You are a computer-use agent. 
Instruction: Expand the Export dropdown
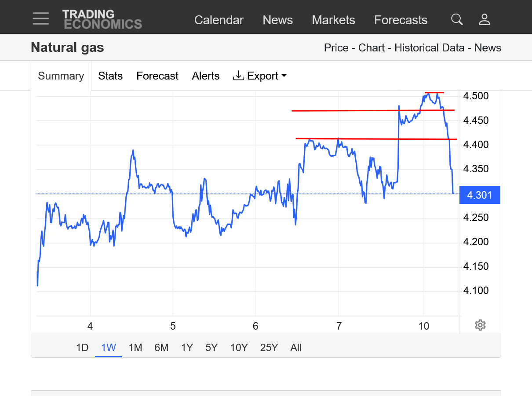pyautogui.click(x=260, y=76)
